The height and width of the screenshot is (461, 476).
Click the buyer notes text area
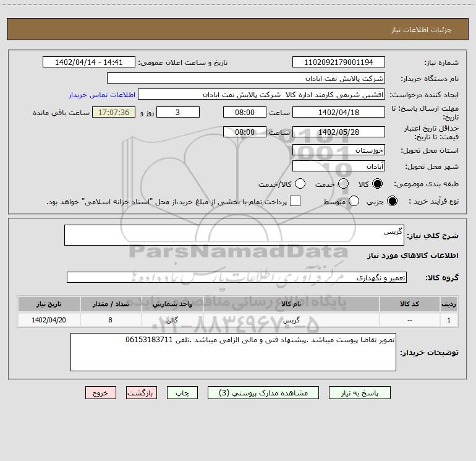pyautogui.click(x=233, y=352)
